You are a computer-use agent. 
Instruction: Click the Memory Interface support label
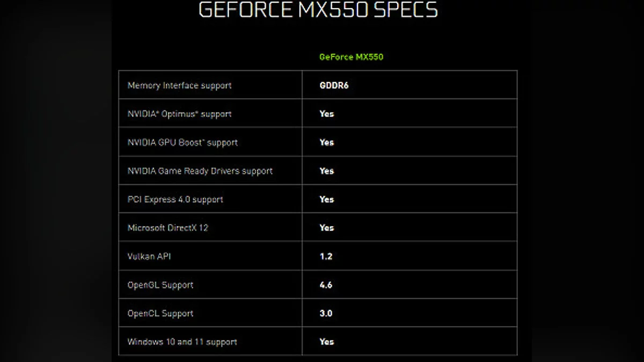coord(179,85)
